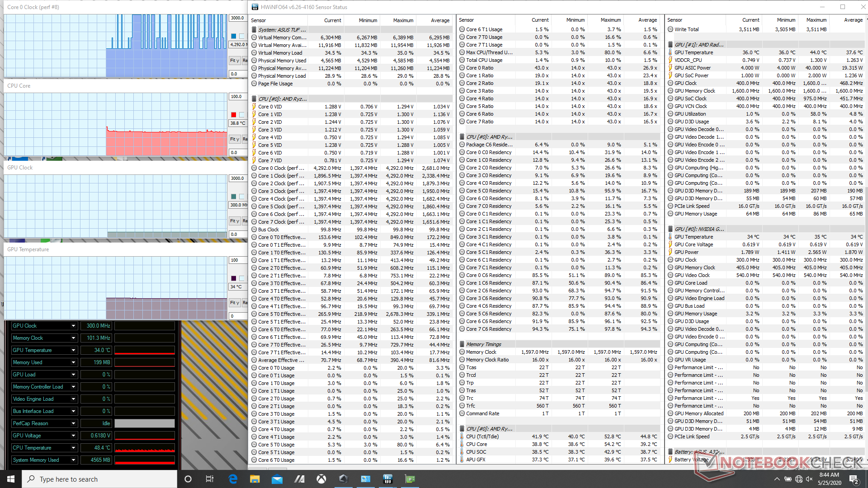The width and height of the screenshot is (868, 488).
Task: Toggle checkbox beside the blue Core 0 Clock swatch
Action: tap(242, 36)
